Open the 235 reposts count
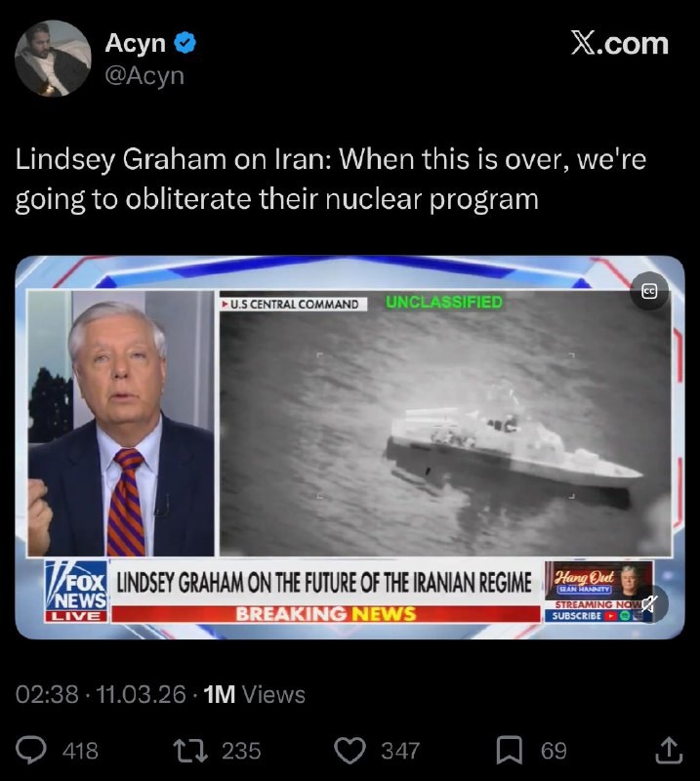 (x=241, y=751)
